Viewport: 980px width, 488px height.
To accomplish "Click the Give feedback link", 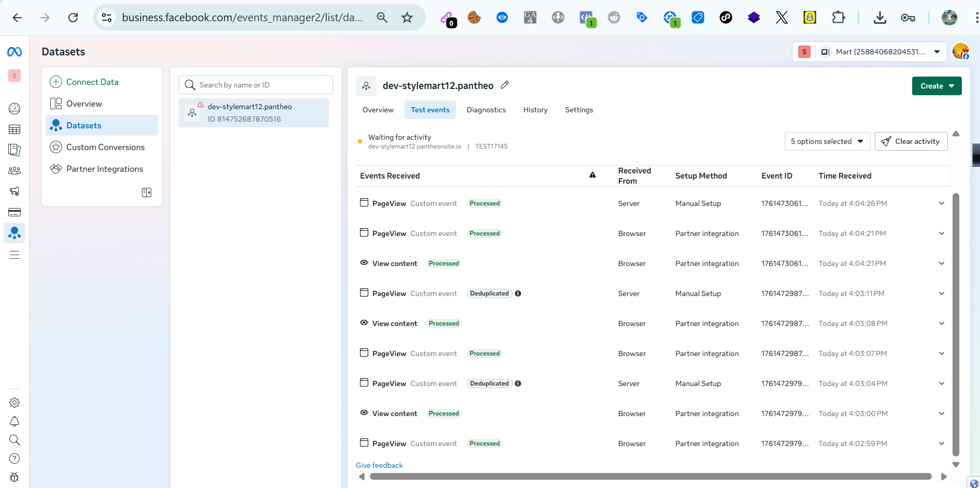I will [379, 465].
